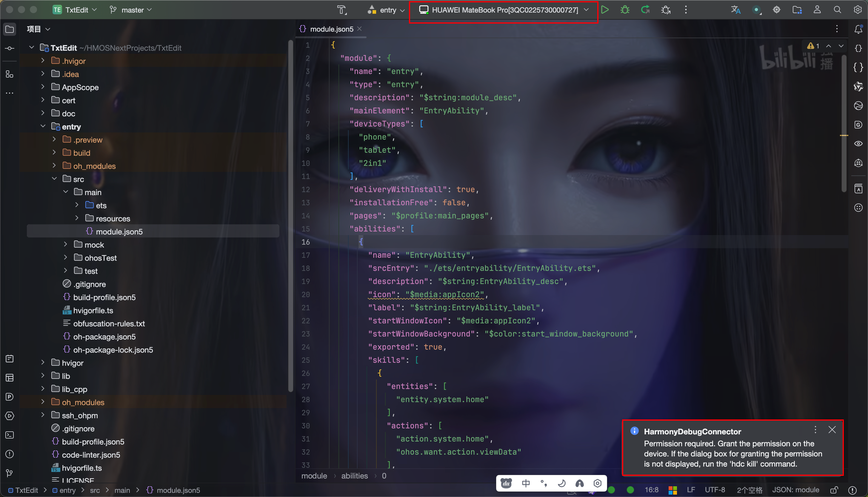This screenshot has width=868, height=497.
Task: Collapse the entry module folder
Action: pos(43,126)
